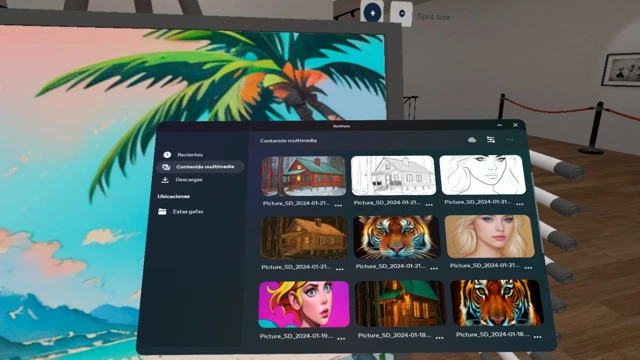Screen dimensions: 640x360
Task: Open more options for blonde woman picture
Action: click(x=529, y=268)
